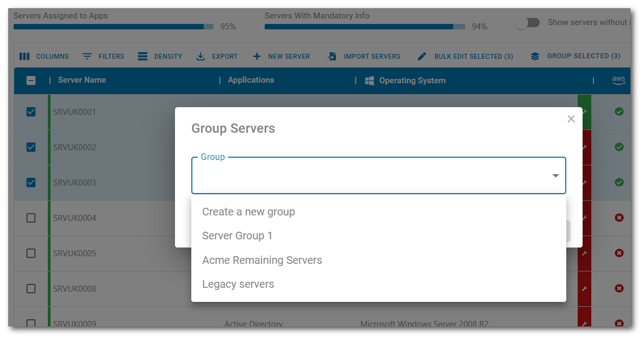Viewport: 644px width, 340px height.
Task: Select Server Group 1 from list
Action: coord(237,236)
